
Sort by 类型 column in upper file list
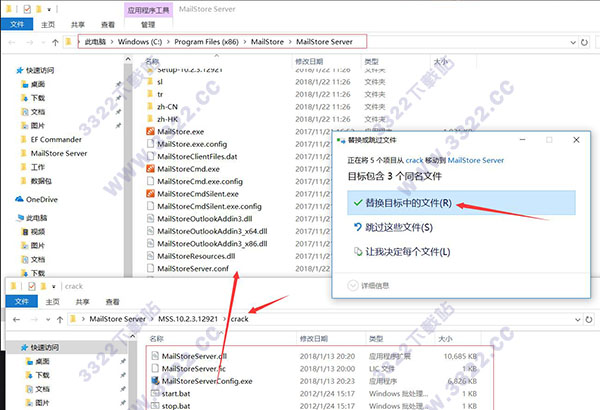[371, 61]
